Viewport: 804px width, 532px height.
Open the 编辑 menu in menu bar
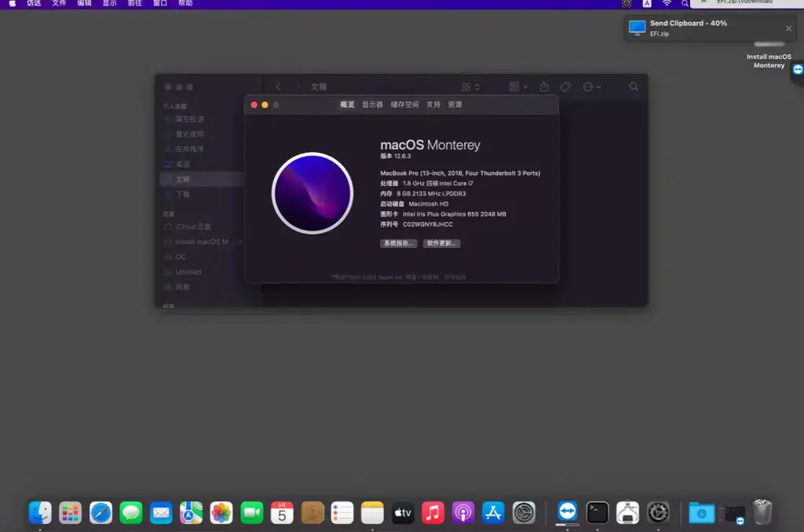click(84, 3)
